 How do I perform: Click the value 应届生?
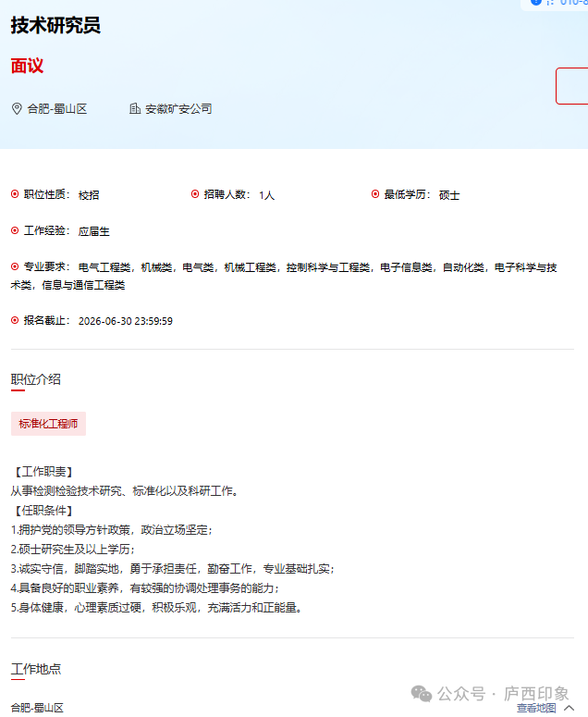click(x=93, y=231)
